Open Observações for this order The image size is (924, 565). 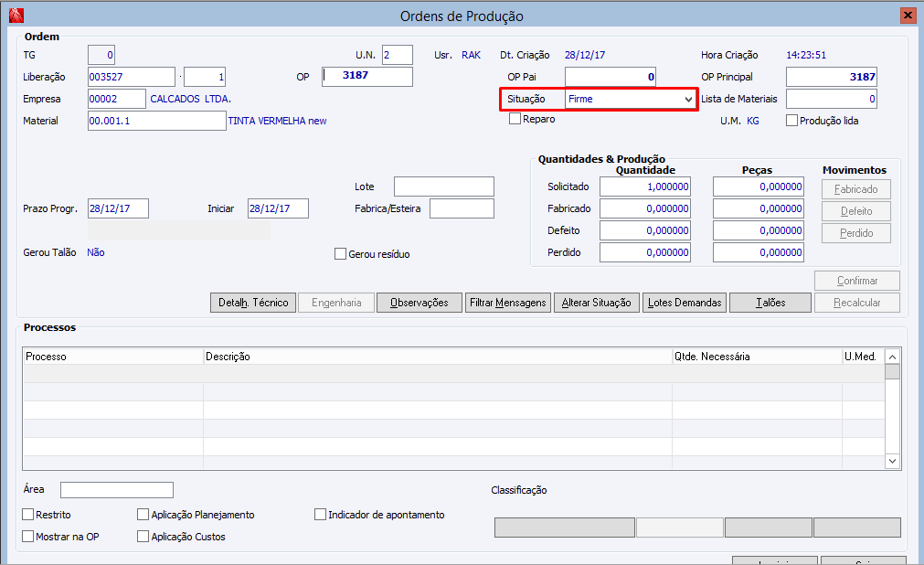pyautogui.click(x=419, y=303)
